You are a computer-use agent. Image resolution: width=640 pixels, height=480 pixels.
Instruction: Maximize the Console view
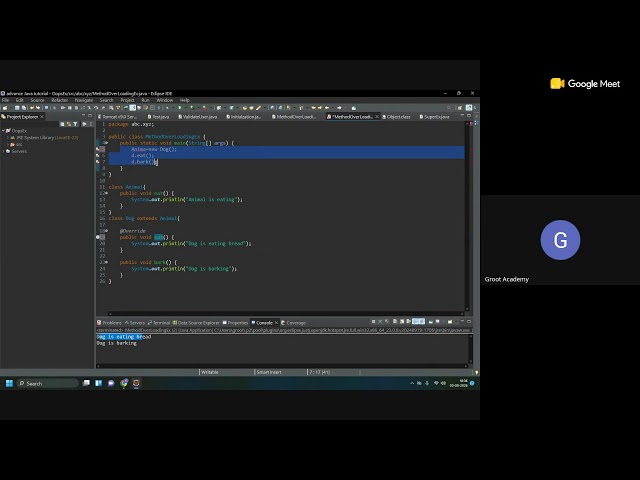click(469, 322)
